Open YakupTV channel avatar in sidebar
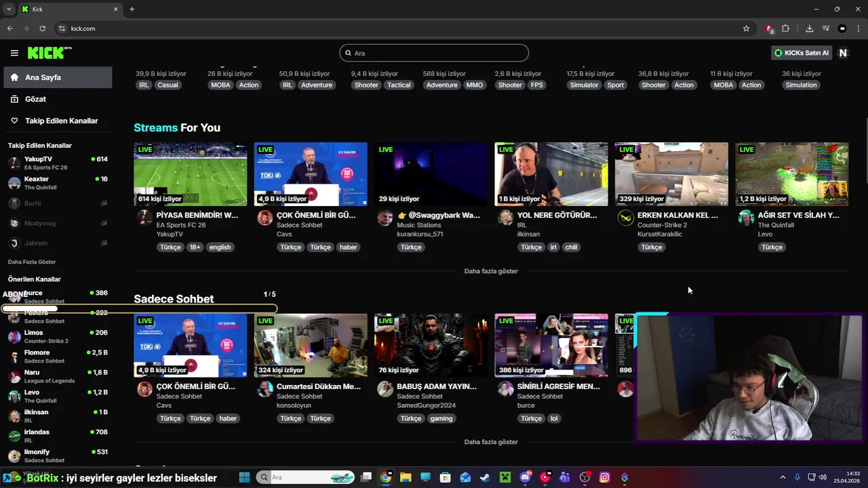This screenshot has width=868, height=488. [x=14, y=163]
